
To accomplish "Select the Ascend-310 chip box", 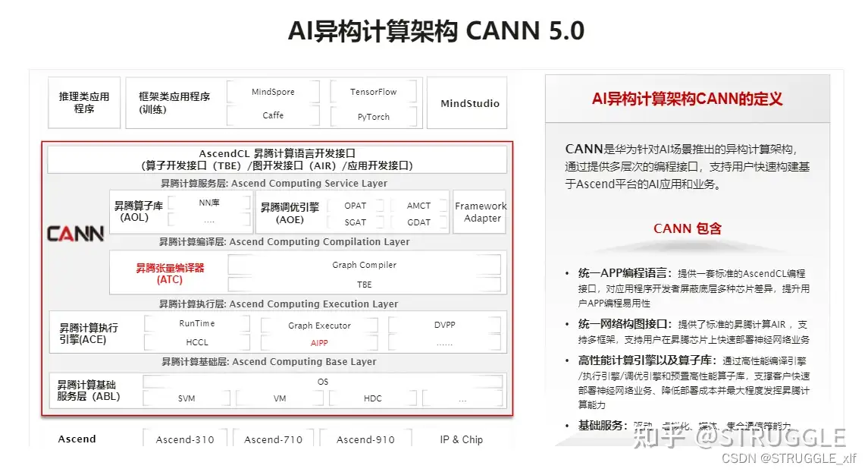I will 185,439.
